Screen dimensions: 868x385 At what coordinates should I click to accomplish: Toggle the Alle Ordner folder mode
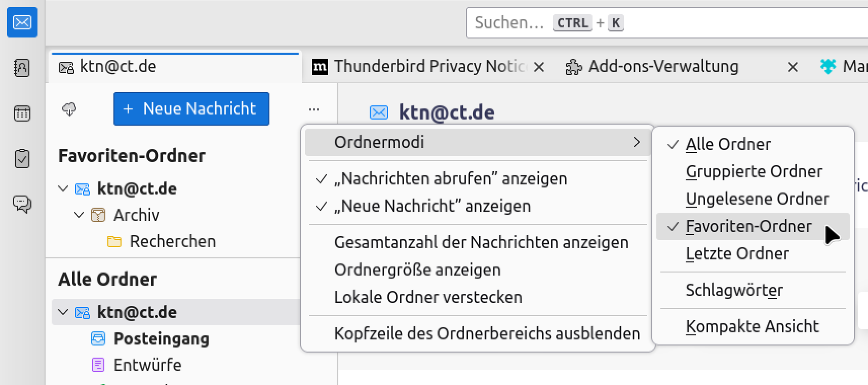(x=728, y=144)
